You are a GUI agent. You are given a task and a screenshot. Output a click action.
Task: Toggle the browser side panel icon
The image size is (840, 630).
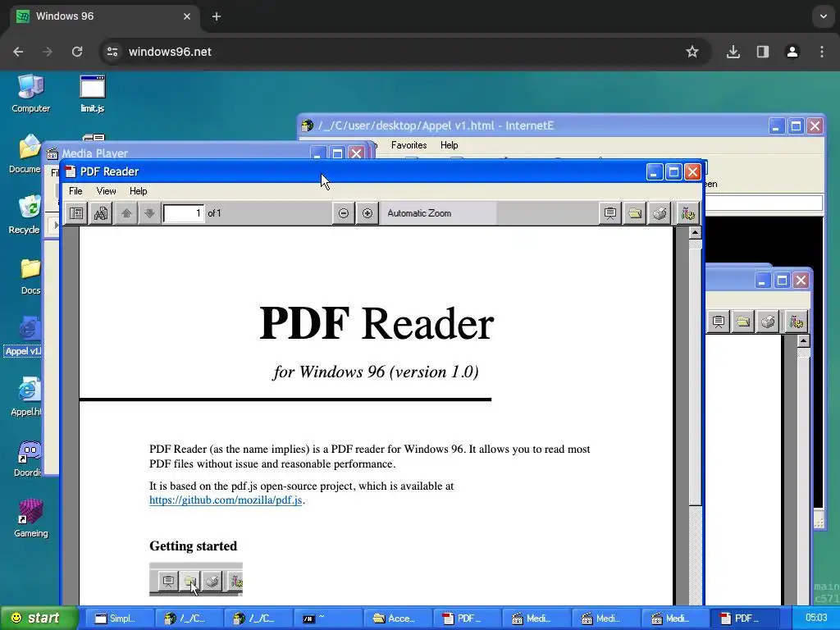(x=763, y=52)
